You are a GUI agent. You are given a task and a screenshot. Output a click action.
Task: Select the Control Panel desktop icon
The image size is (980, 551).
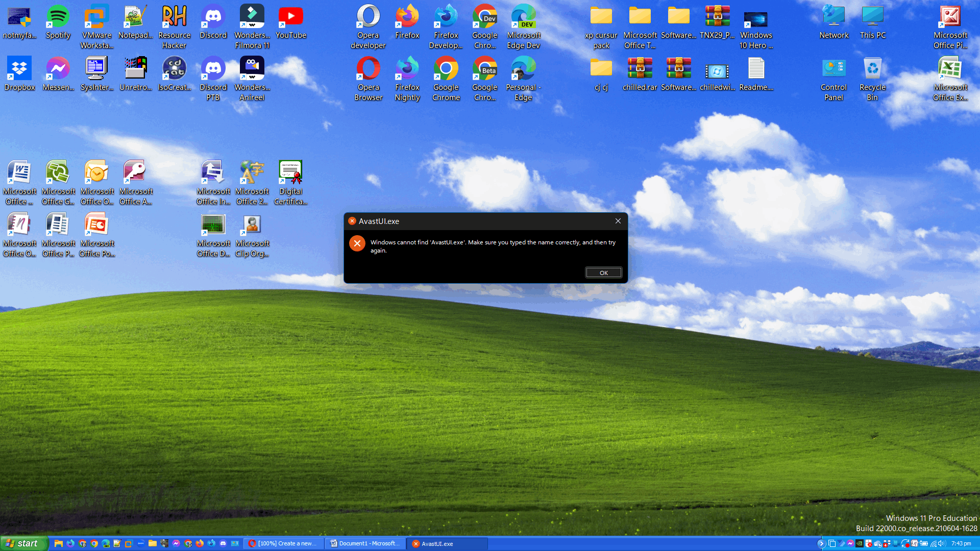pos(834,79)
